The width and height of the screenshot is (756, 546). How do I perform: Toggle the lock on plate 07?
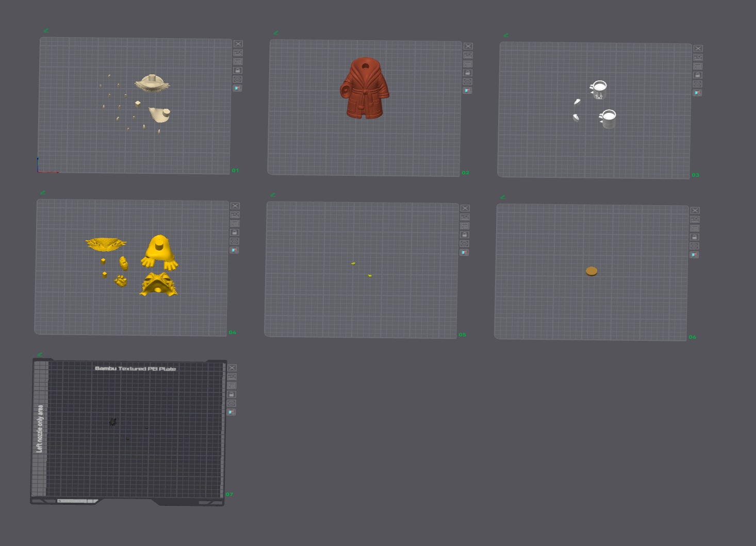coord(232,394)
